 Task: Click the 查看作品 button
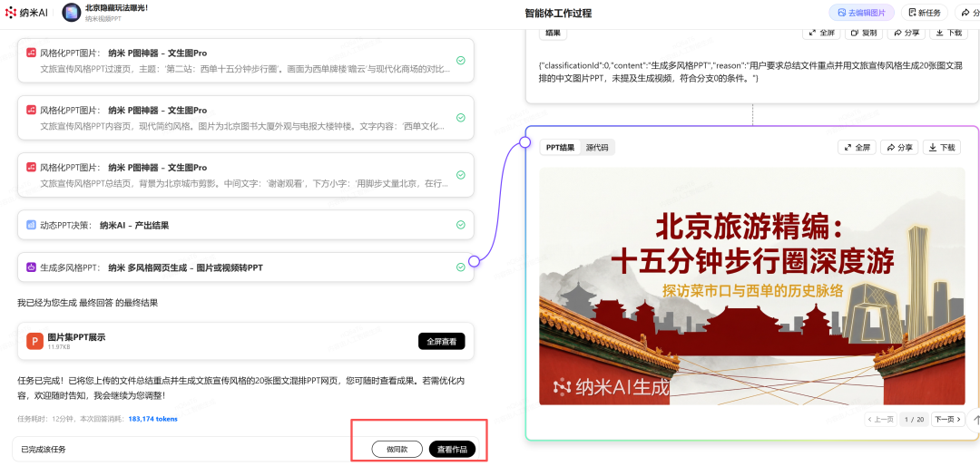point(452,449)
